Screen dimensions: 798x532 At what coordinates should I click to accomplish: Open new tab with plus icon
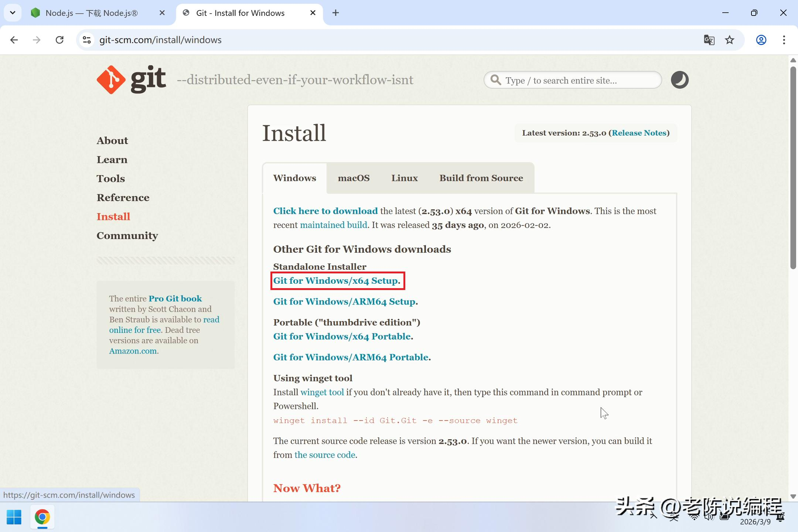point(335,13)
